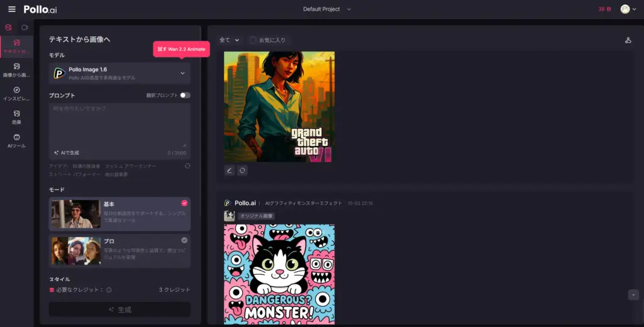Open 画像から画像 (image to image) in sidebar
This screenshot has width=644, height=327.
pos(16,70)
